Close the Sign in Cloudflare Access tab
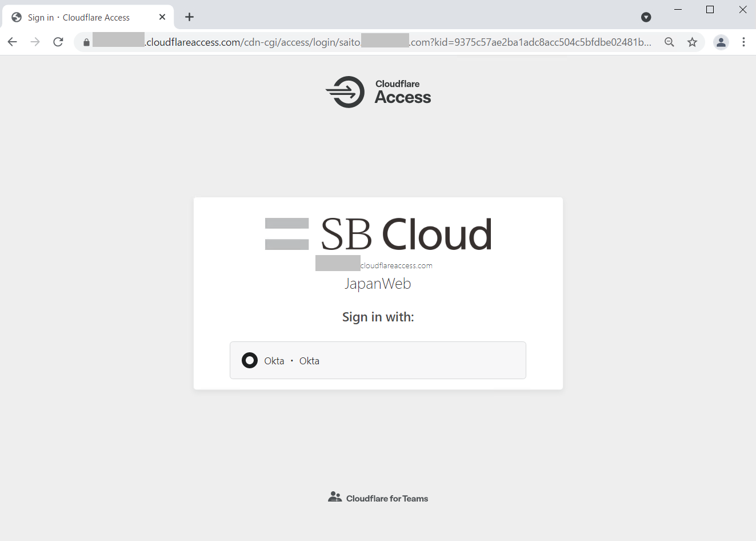The width and height of the screenshot is (756, 541). point(162,17)
